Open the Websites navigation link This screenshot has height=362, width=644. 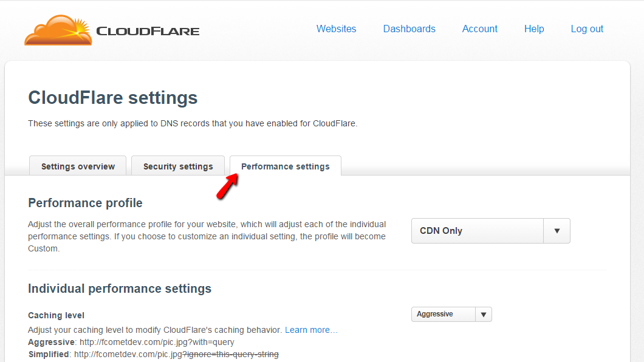click(336, 29)
